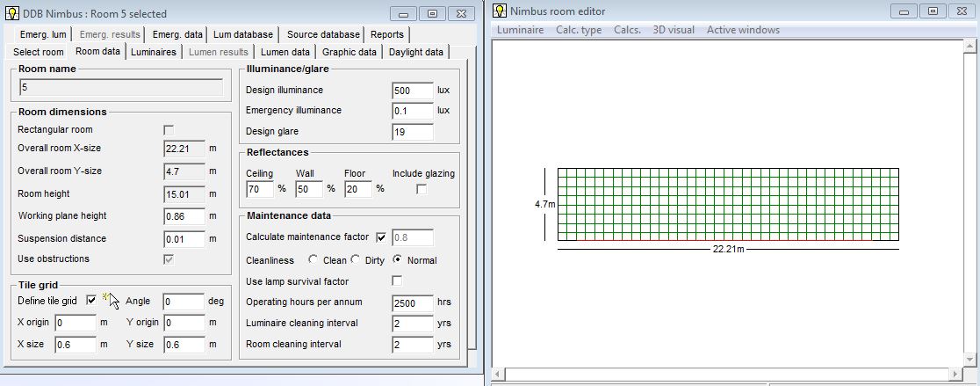
Task: Click the room editor scroll down arrow
Action: tap(970, 359)
